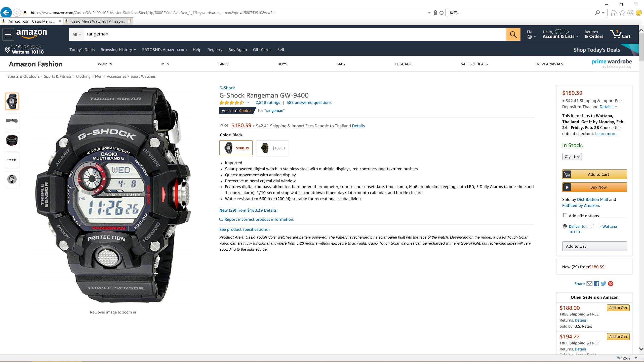Click Buy Now button
Viewport: 644px width, 362px height.
[x=594, y=187]
